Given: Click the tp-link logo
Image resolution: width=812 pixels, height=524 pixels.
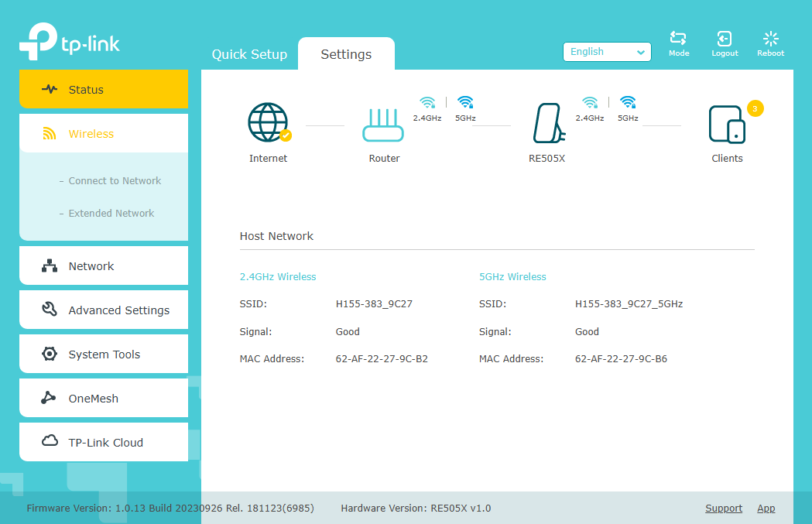Looking at the screenshot, I should point(70,42).
